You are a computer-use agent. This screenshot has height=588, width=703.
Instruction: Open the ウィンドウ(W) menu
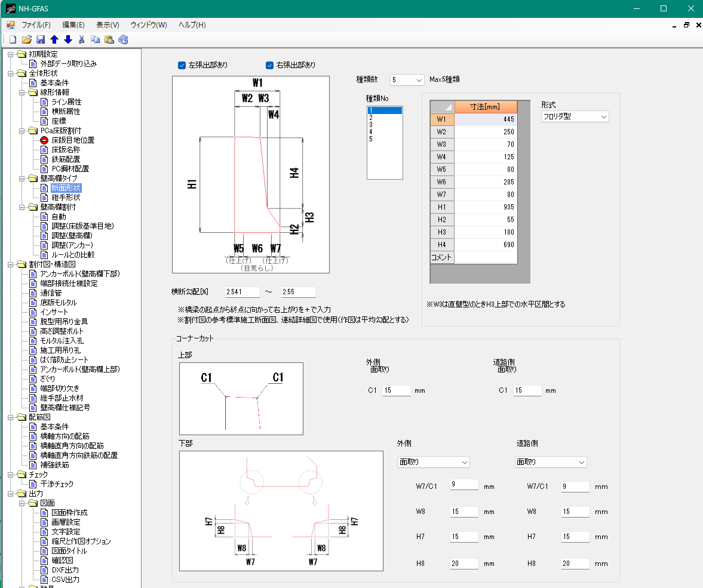[x=149, y=25]
